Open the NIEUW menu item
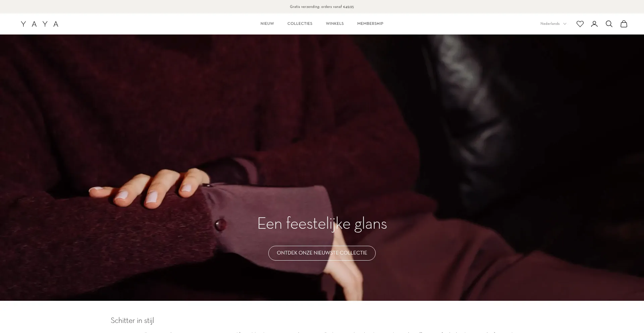The width and height of the screenshot is (644, 333). (x=267, y=24)
